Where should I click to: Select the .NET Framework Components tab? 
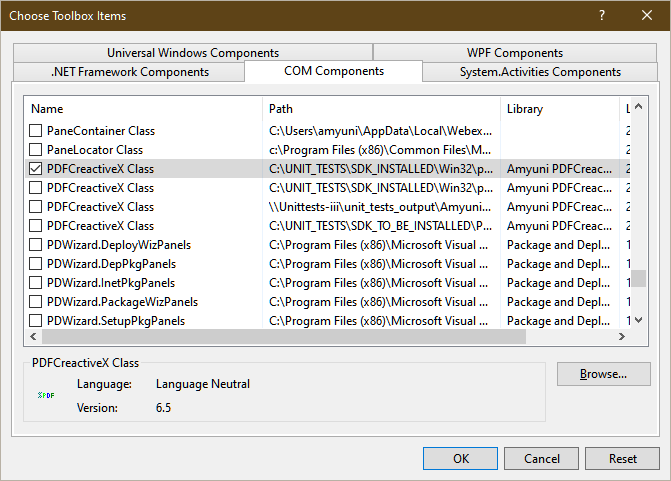129,72
